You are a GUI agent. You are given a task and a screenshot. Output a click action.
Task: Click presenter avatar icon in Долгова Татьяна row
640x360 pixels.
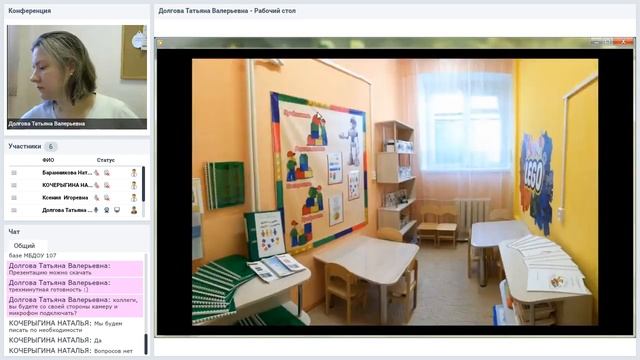tap(134, 210)
